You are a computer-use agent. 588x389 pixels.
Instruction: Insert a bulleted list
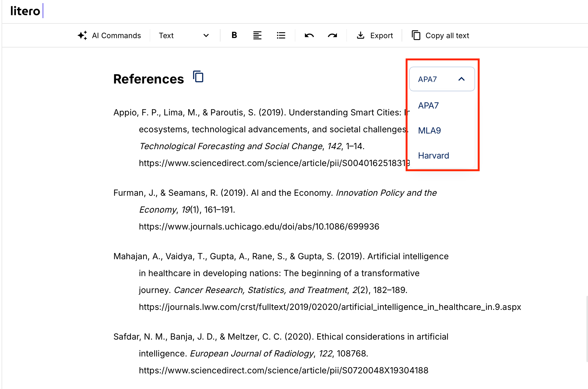tap(281, 35)
